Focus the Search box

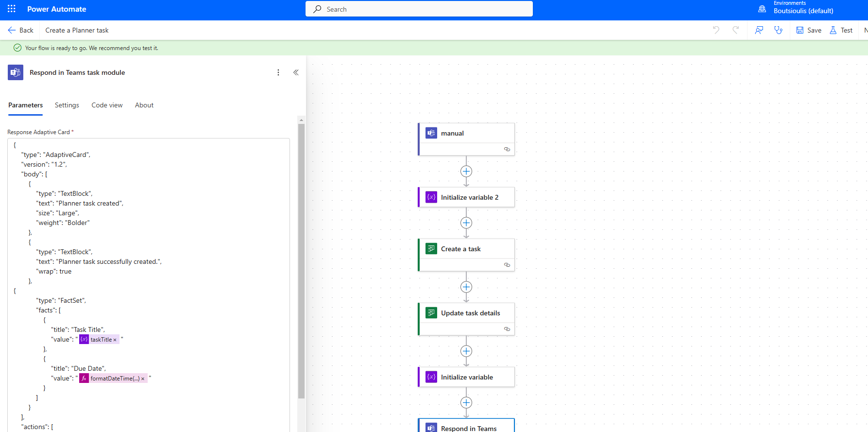click(419, 9)
